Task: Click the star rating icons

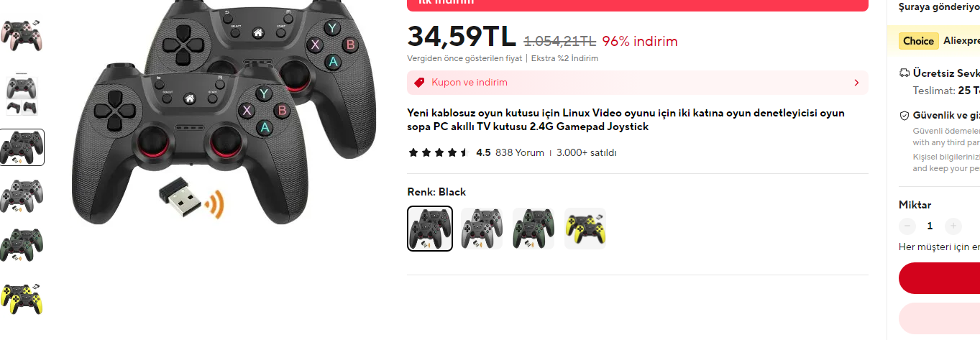Action: point(439,152)
